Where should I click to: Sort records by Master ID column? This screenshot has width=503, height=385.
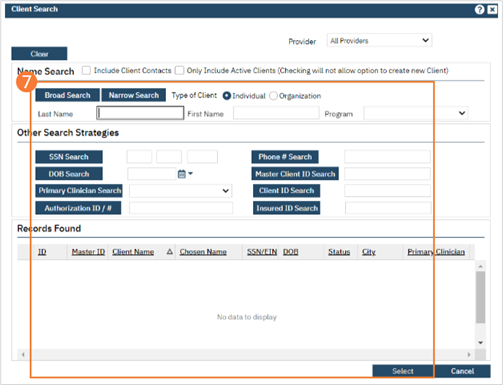pos(88,252)
